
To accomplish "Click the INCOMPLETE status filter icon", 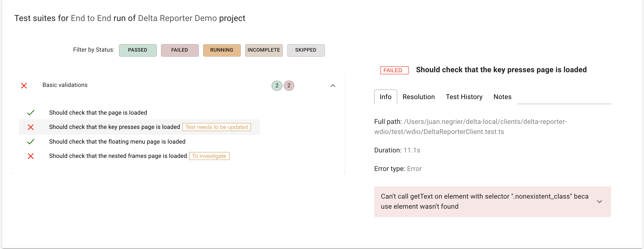I will (x=264, y=50).
